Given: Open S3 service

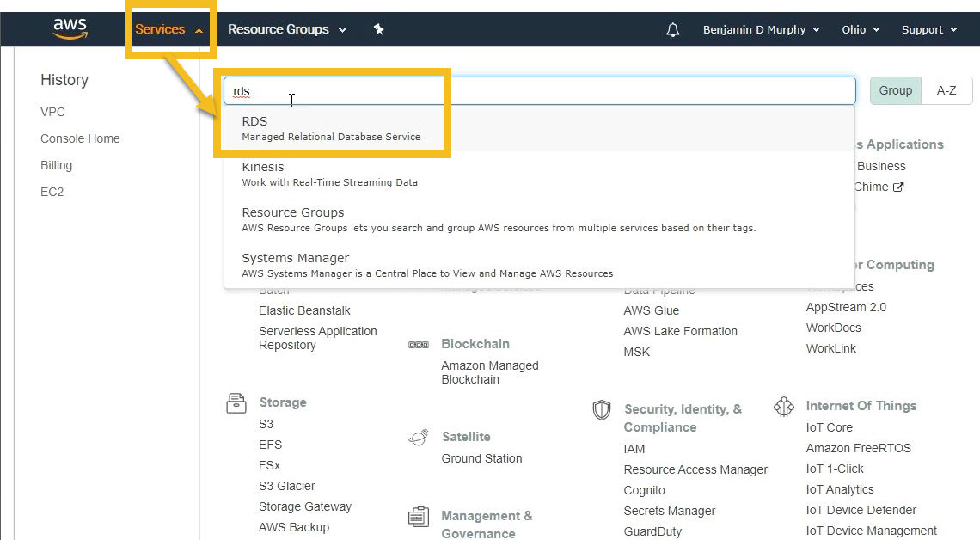Looking at the screenshot, I should pos(266,425).
